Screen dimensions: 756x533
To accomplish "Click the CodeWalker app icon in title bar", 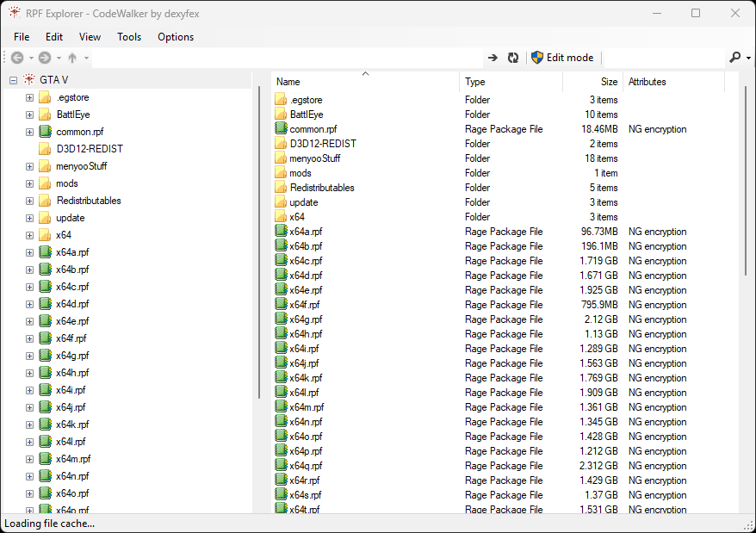I will coord(14,13).
